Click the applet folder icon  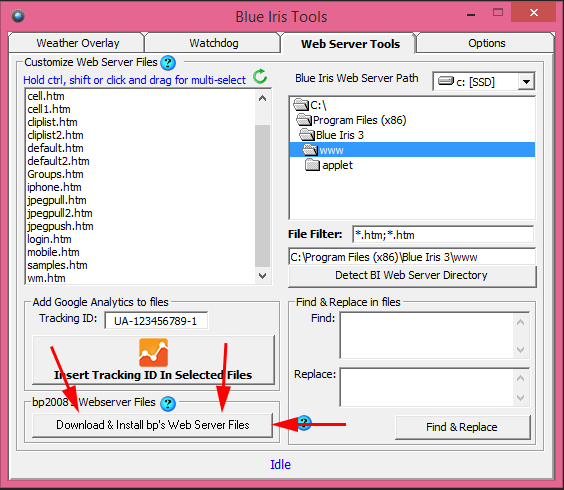tap(312, 165)
